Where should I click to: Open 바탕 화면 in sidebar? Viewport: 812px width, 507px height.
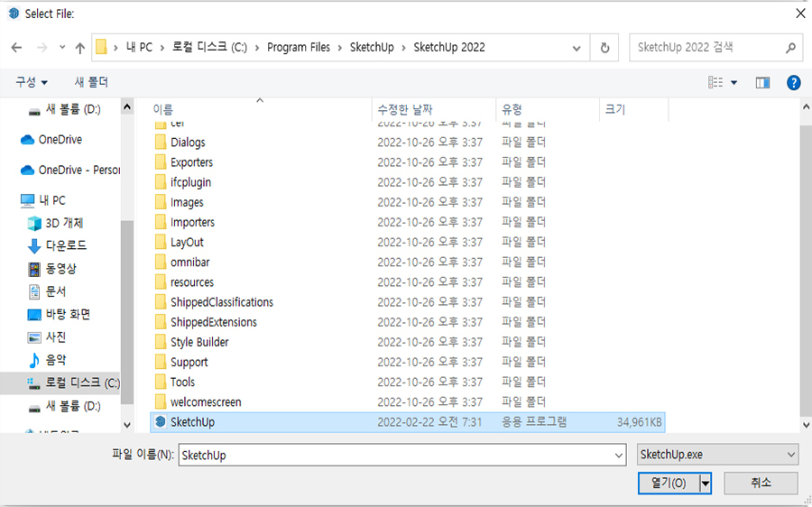(x=59, y=314)
